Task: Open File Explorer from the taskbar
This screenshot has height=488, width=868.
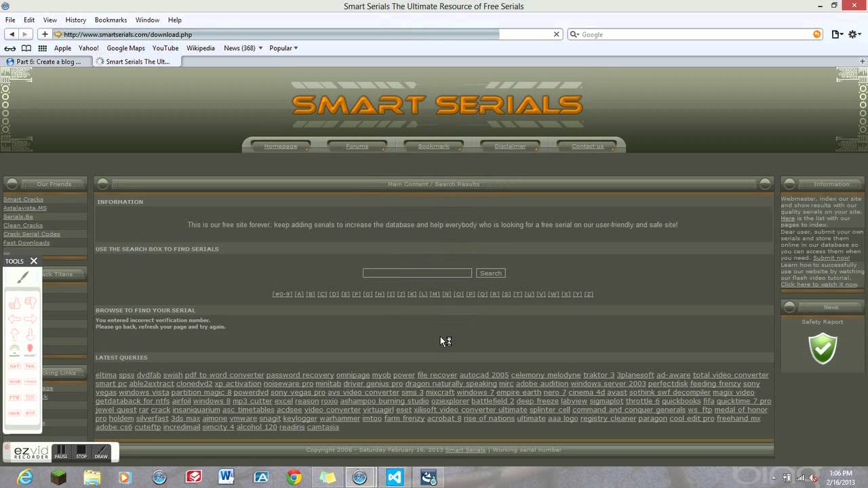Action: 92,477
